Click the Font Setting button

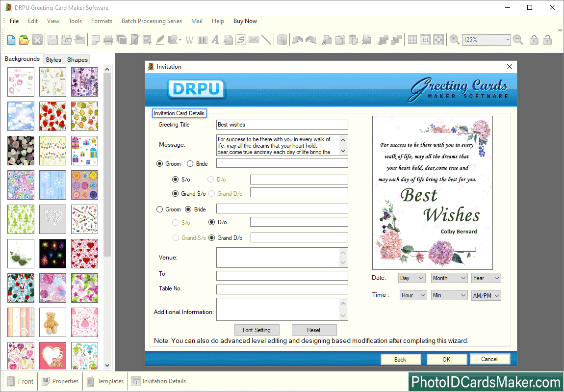click(257, 330)
